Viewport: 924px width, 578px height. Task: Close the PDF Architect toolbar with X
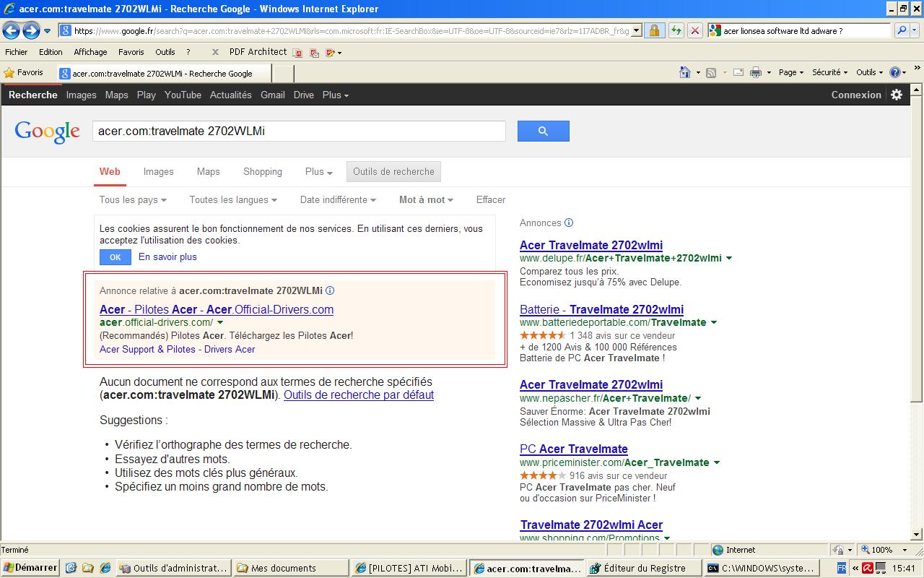215,52
